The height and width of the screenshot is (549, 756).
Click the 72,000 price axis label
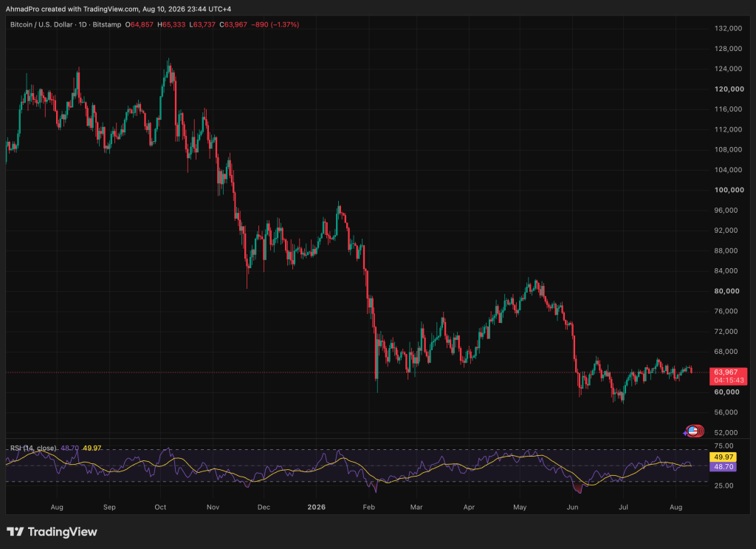pos(726,332)
